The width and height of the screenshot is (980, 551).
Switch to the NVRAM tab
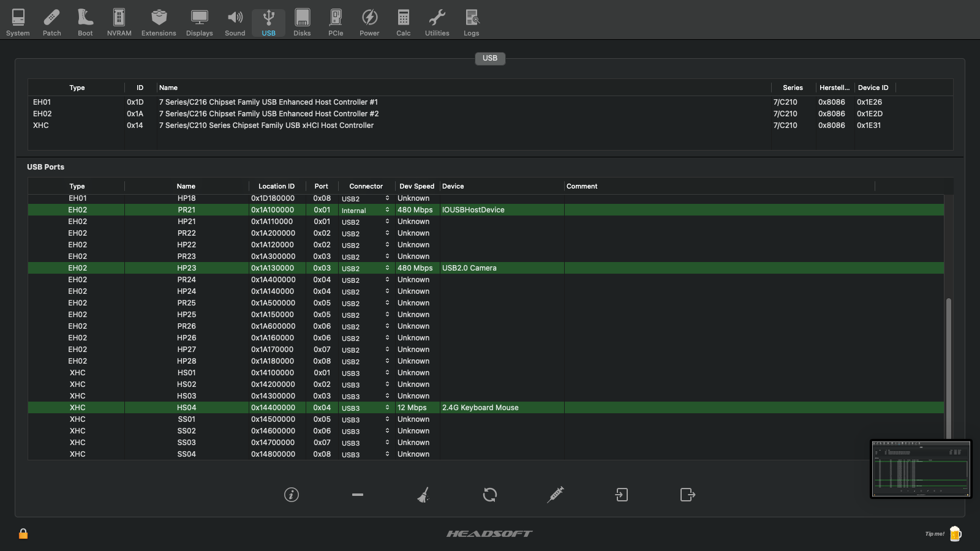(119, 23)
